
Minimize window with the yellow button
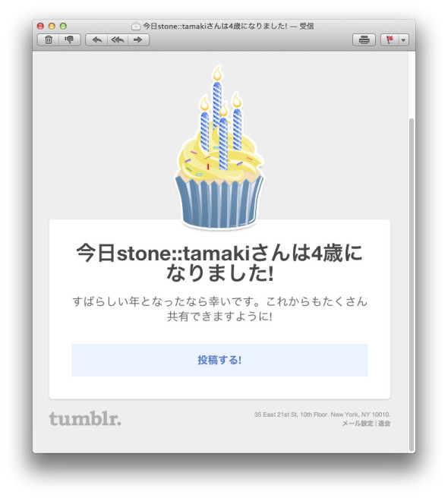[x=52, y=26]
